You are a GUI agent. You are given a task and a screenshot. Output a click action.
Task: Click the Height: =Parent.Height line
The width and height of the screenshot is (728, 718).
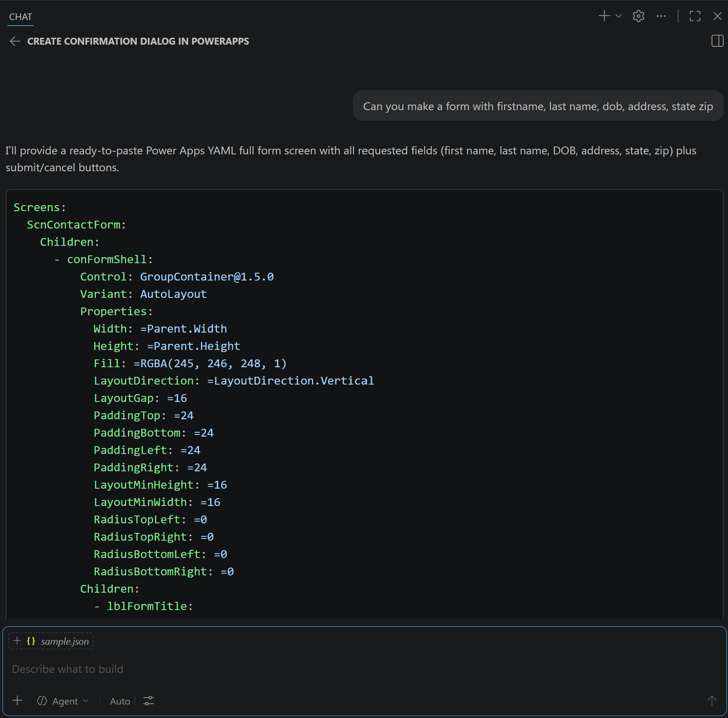(x=167, y=346)
